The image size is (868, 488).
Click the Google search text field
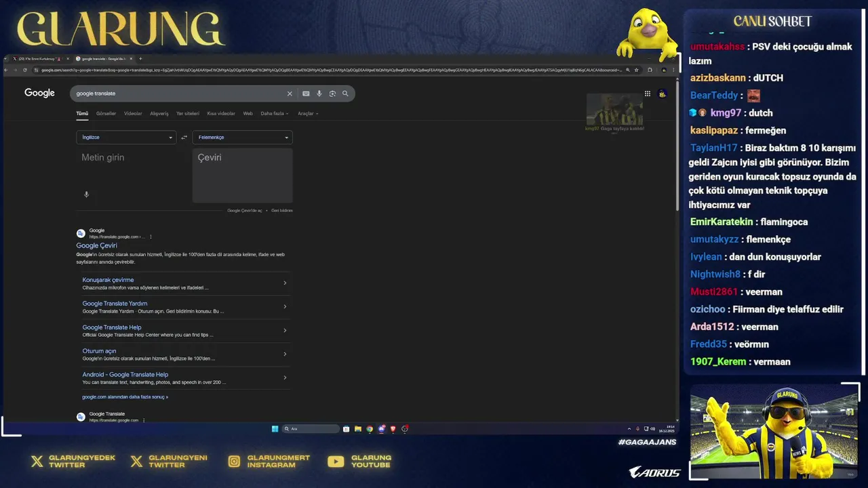click(180, 94)
